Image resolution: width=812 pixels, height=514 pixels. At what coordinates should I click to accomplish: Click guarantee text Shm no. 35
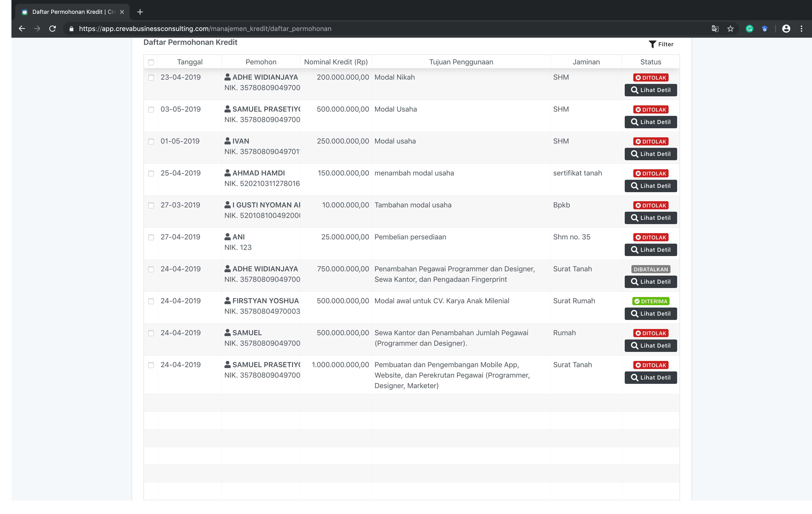point(572,237)
